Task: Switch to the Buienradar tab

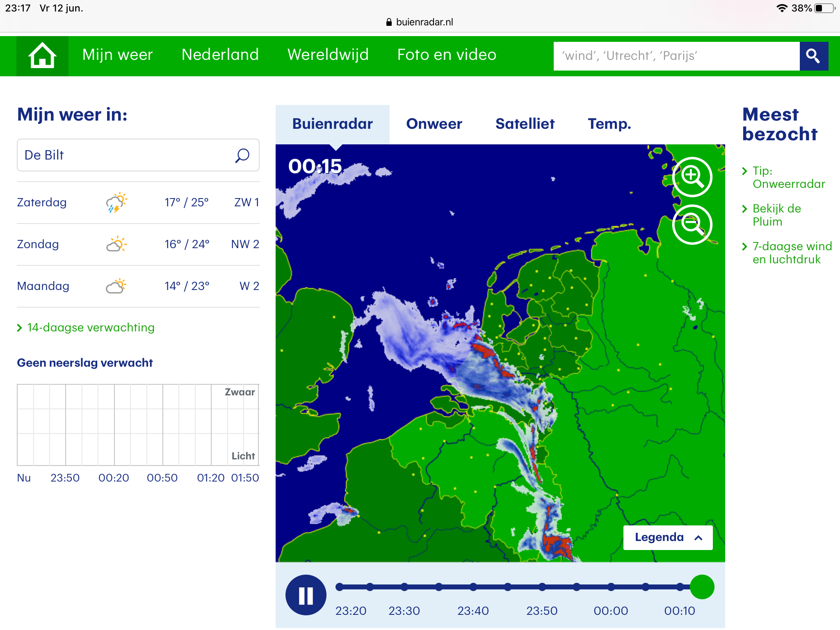Action: [333, 124]
